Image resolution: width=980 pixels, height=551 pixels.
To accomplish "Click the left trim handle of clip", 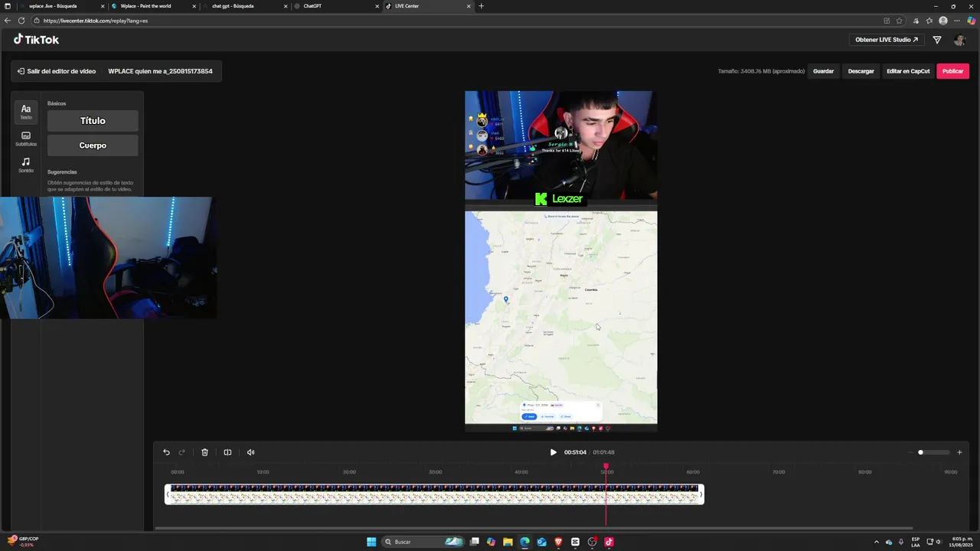I will coord(168,494).
